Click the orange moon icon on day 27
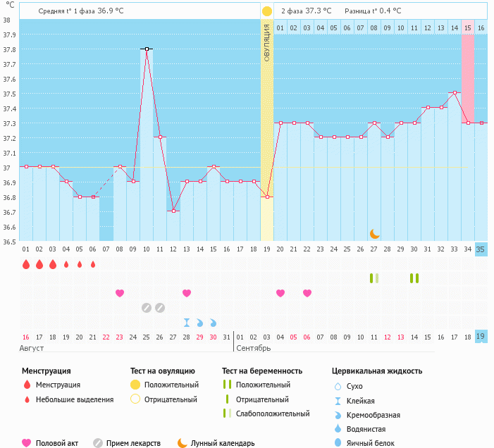 [375, 233]
